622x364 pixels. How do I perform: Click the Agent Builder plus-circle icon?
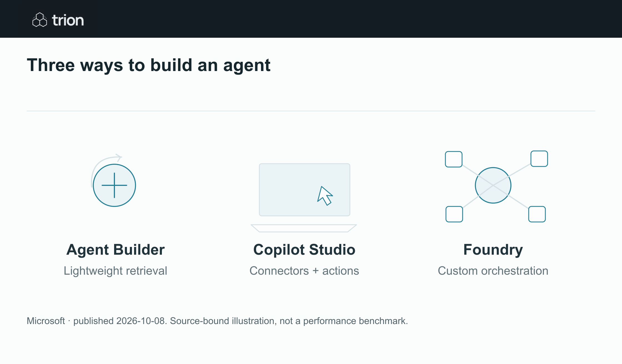point(114,185)
